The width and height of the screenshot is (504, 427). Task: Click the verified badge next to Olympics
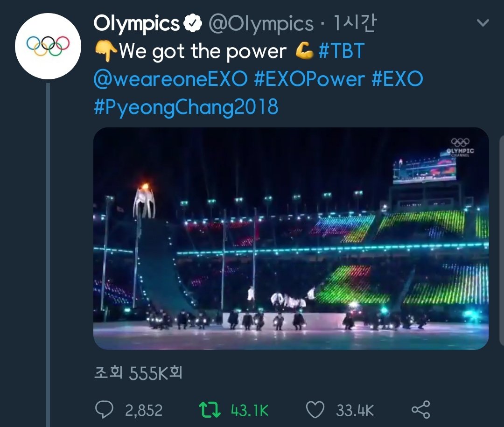click(x=193, y=23)
